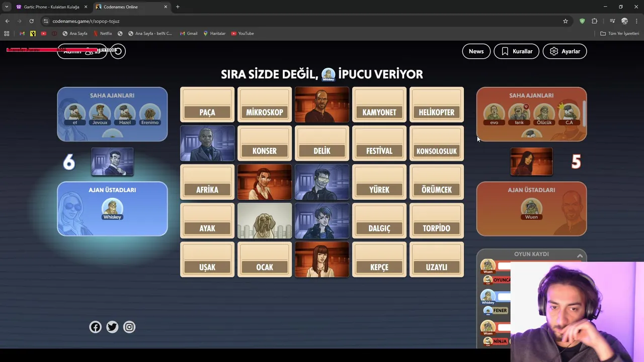Open the Facebook icon link
Screen dimensions: 644x362
point(95,327)
